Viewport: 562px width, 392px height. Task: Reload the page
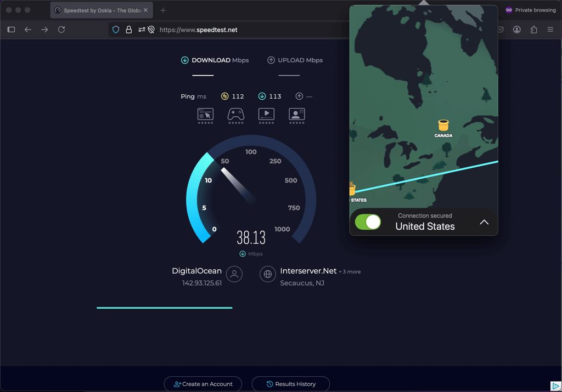[x=61, y=30]
